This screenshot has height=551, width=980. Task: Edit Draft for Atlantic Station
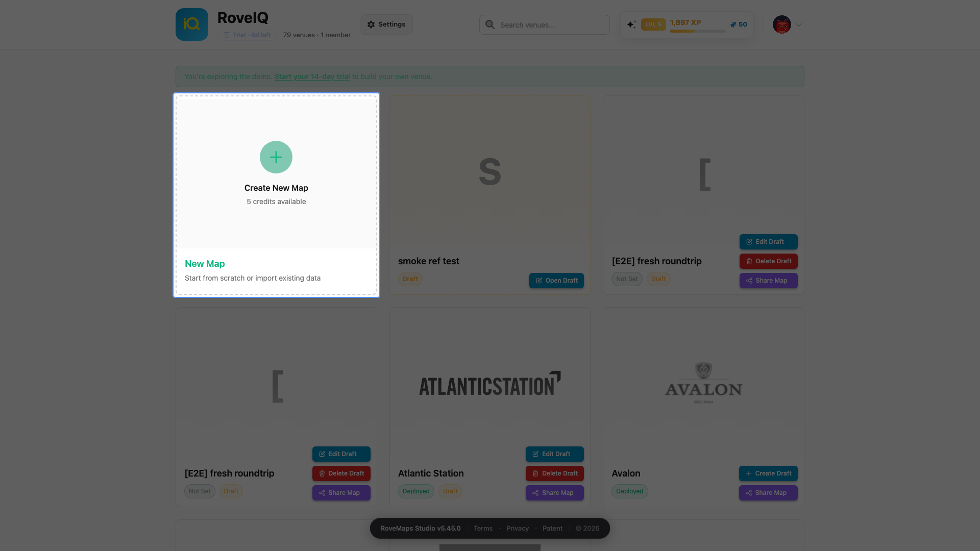tap(555, 454)
